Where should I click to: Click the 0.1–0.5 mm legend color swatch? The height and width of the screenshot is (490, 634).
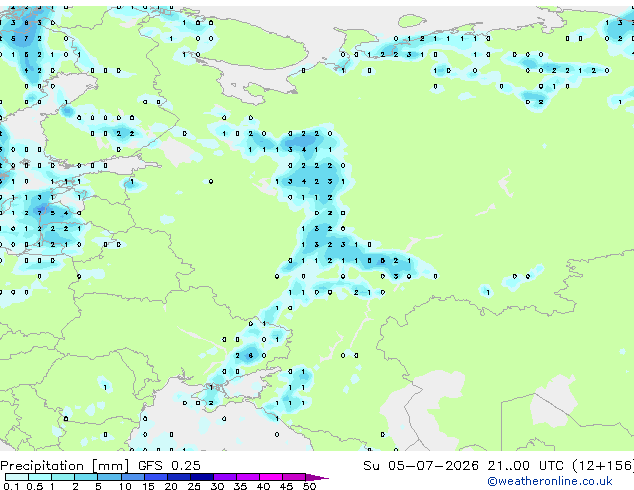17,477
